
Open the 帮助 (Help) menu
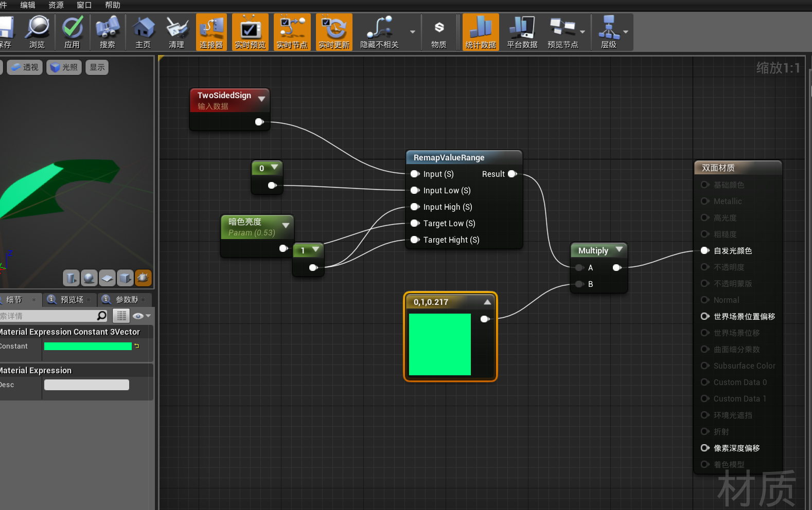[112, 5]
